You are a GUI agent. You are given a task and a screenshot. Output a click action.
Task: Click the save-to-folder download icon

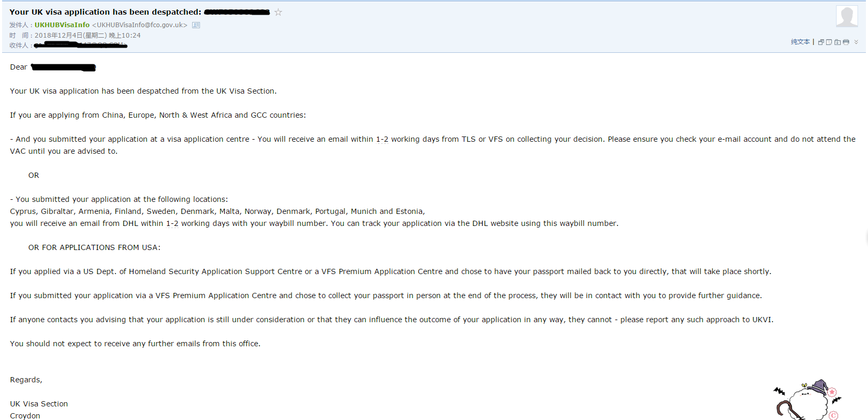(x=838, y=42)
